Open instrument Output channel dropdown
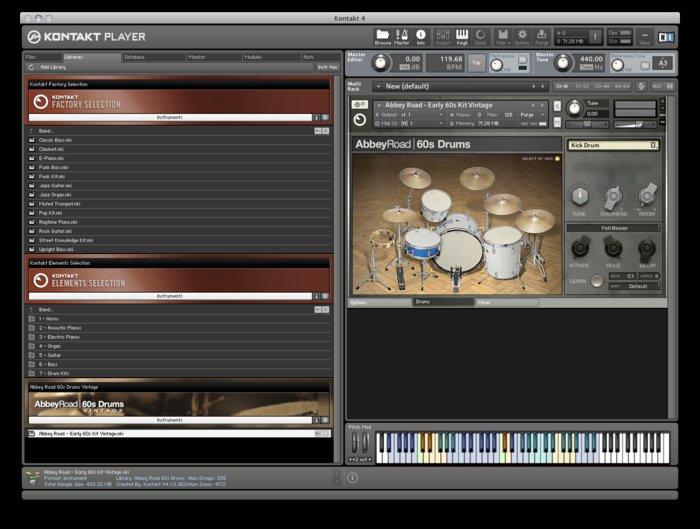The image size is (700, 529). [410, 115]
